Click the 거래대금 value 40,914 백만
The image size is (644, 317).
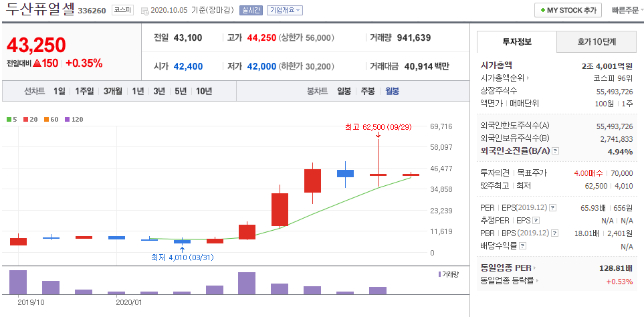pos(427,66)
